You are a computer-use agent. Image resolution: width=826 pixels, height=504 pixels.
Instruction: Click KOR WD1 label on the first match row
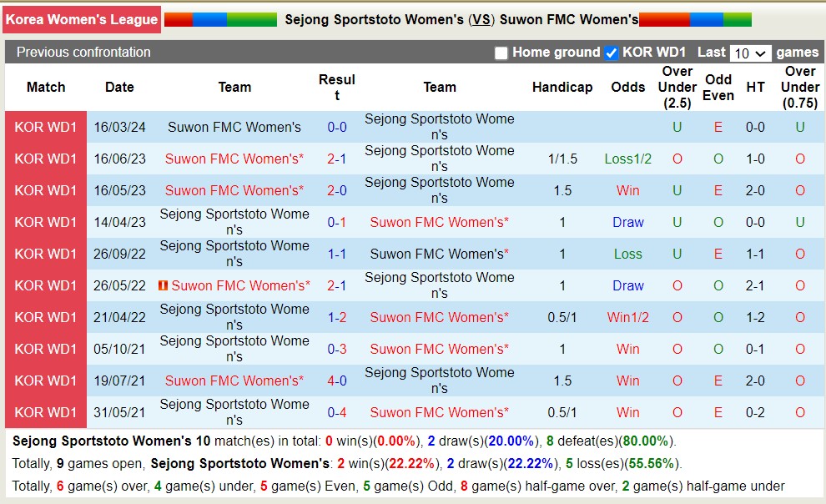coord(46,127)
